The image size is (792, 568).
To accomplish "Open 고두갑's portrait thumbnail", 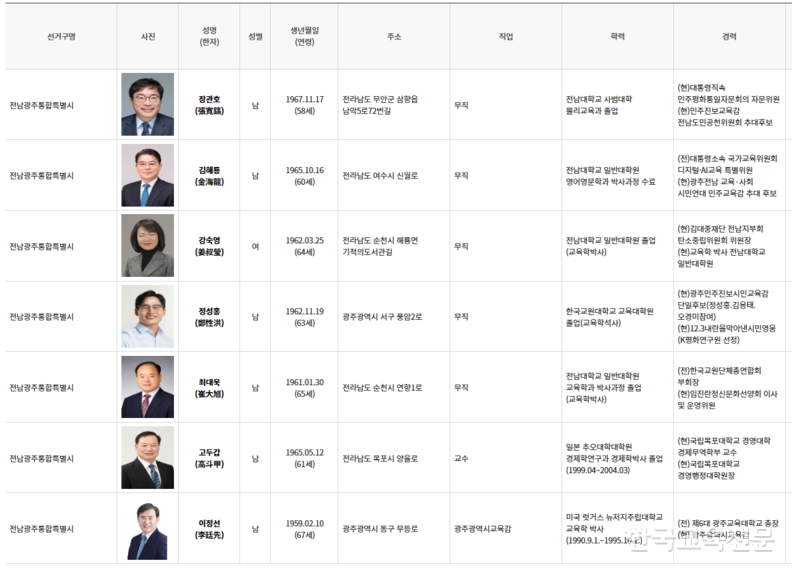I will (147, 458).
